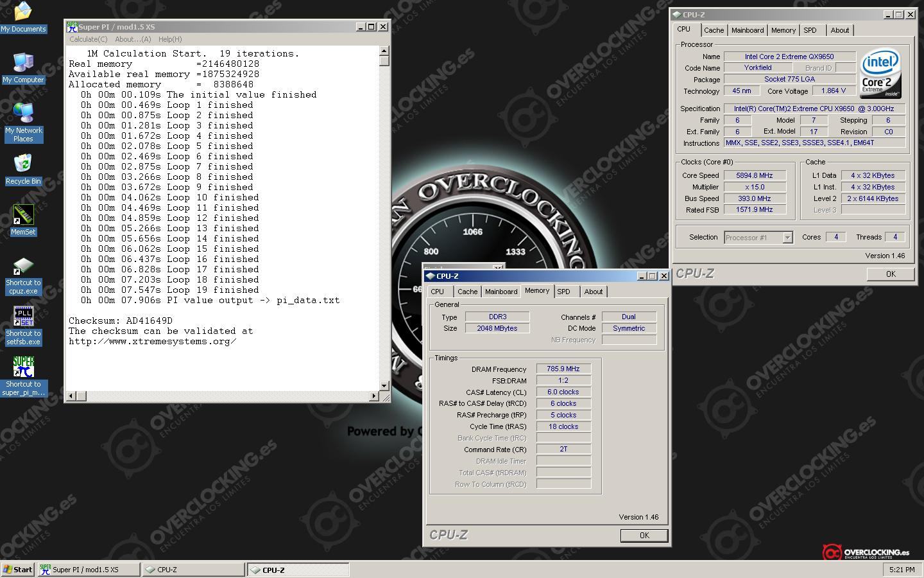Maximize the Super PI window

tap(372, 26)
